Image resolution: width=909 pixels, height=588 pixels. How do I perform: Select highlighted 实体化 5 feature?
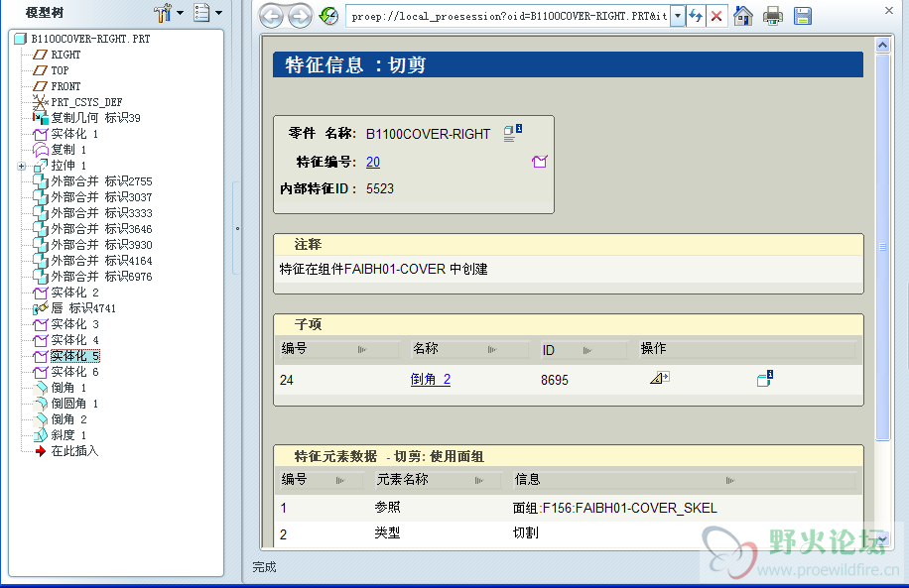74,356
